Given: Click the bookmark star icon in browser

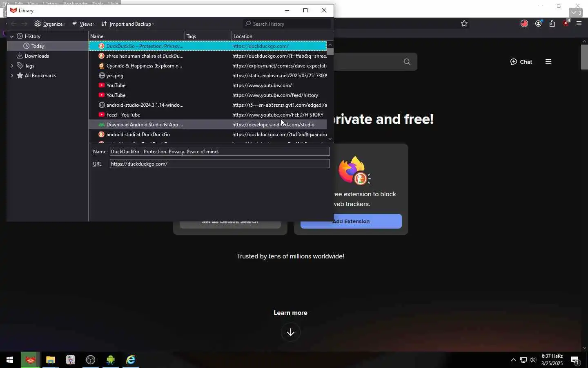Looking at the screenshot, I should click(464, 24).
